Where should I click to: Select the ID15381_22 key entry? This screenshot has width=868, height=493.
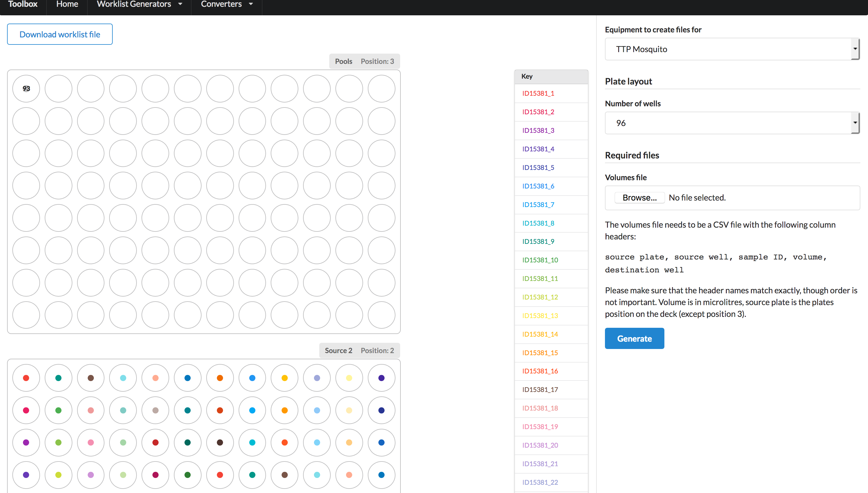540,482
